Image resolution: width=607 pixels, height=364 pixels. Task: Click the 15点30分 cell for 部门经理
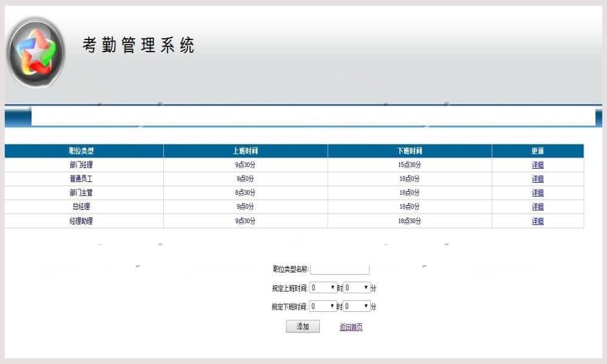coord(410,165)
